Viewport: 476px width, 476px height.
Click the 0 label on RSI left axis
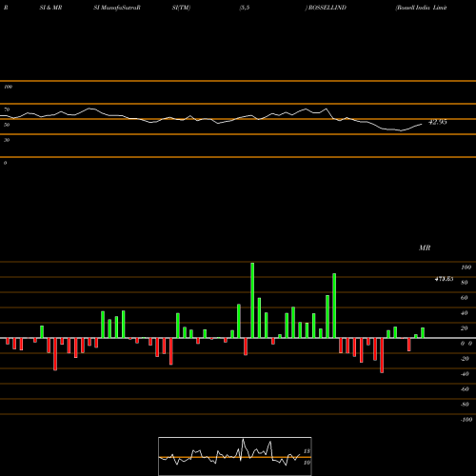5,163
